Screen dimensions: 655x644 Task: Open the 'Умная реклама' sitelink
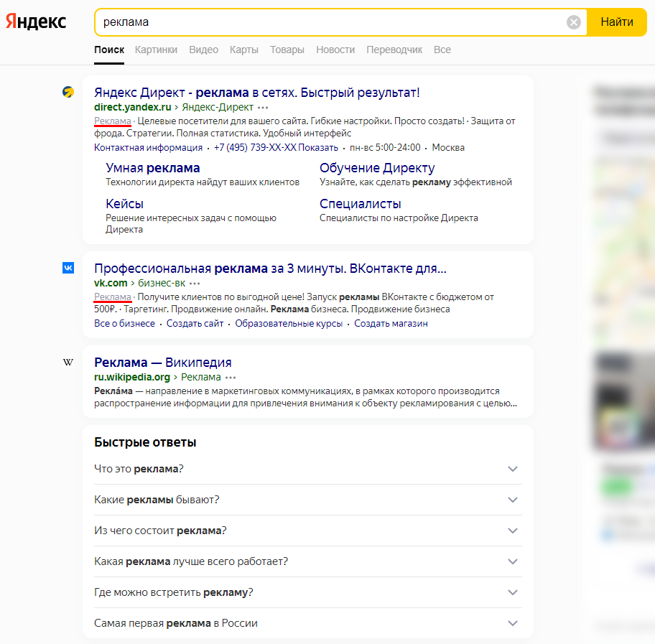(152, 168)
